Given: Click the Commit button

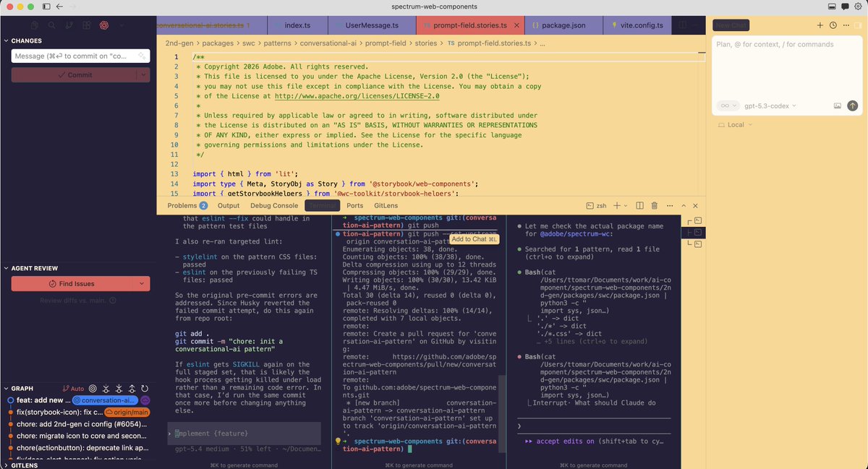Looking at the screenshot, I should (75, 74).
